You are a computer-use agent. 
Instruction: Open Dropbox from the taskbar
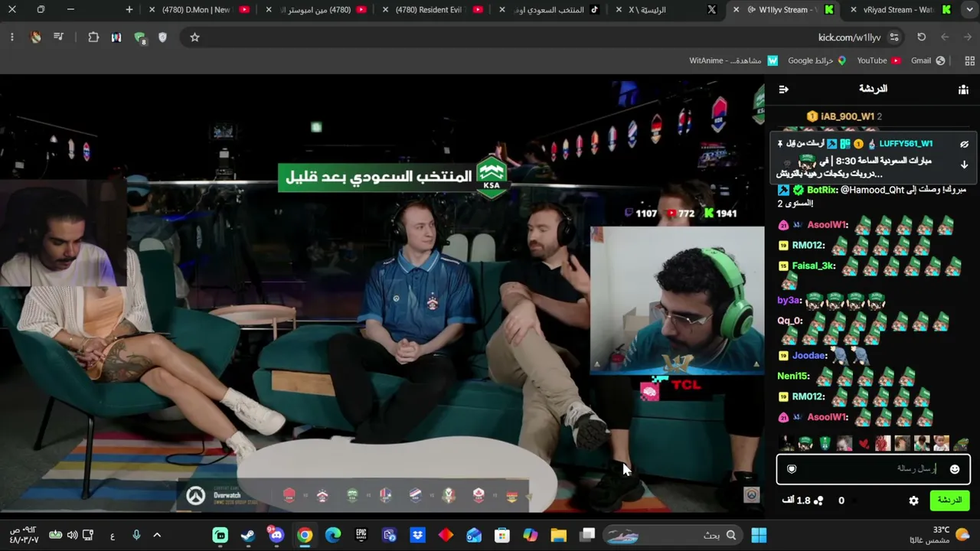[x=417, y=535]
